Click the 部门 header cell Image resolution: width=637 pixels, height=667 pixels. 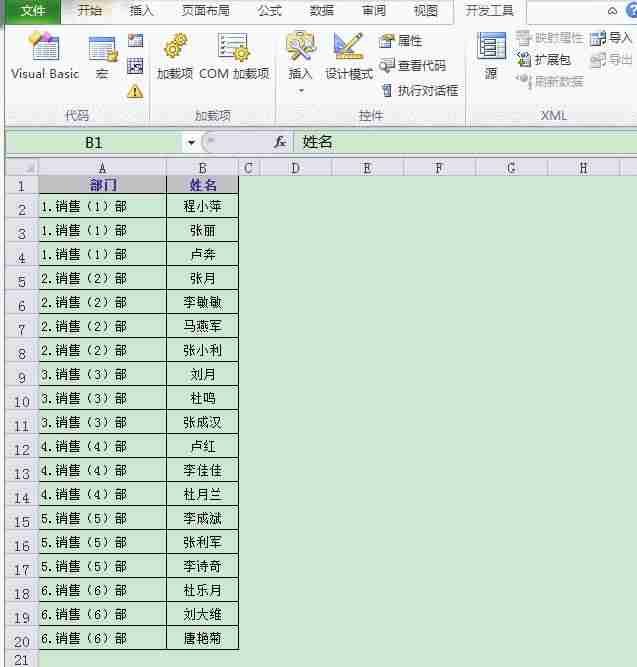coord(103,185)
